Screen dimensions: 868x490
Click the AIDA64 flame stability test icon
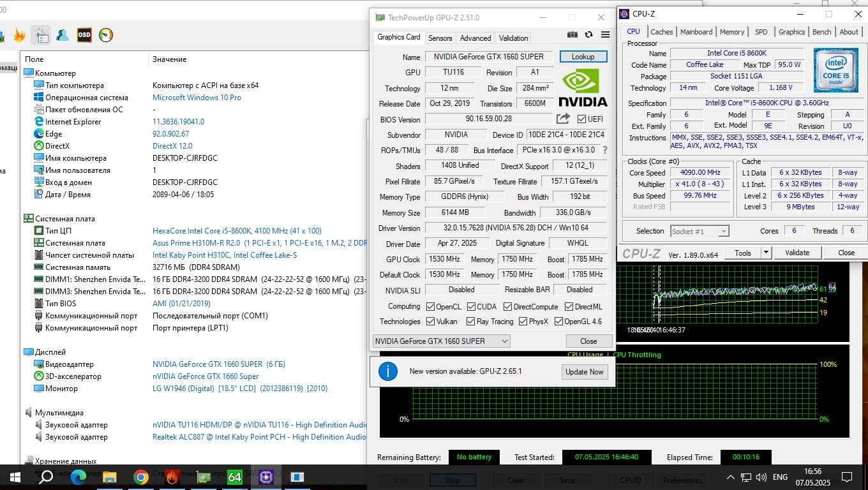tap(20, 35)
